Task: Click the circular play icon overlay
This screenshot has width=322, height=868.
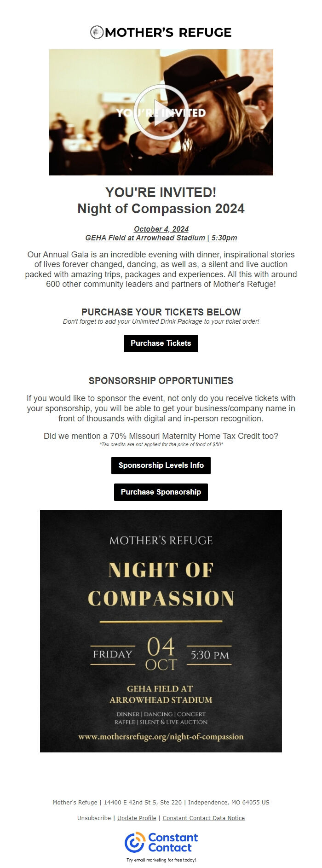Action: pyautogui.click(x=161, y=112)
